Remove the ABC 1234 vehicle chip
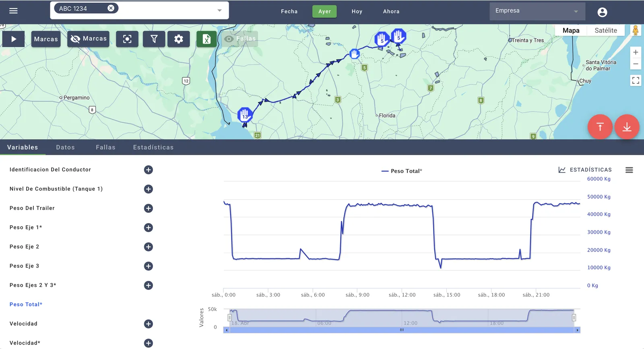The width and height of the screenshot is (644, 349). click(x=111, y=8)
